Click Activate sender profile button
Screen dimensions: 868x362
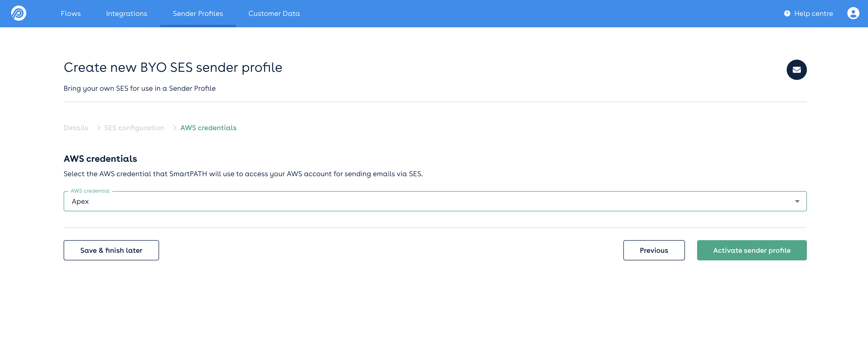coord(751,250)
